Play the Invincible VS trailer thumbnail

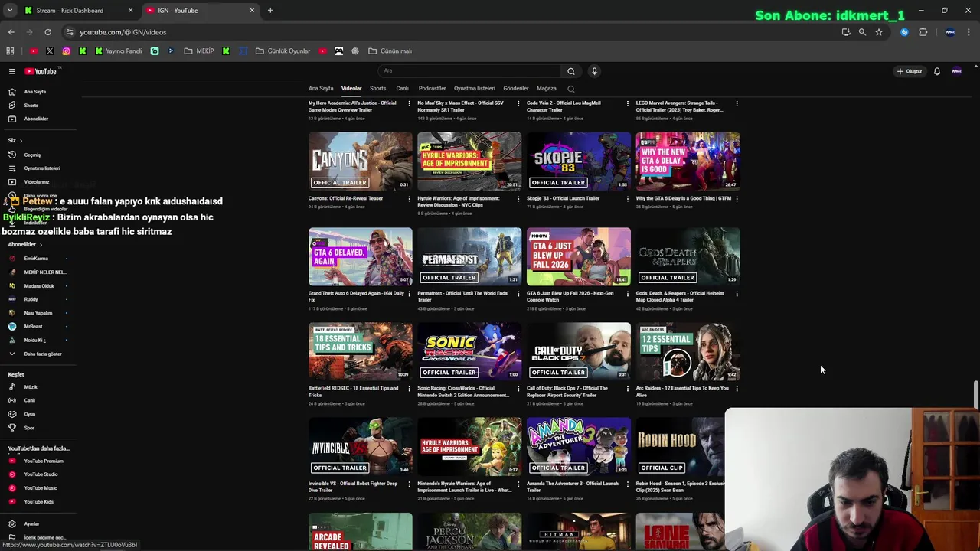coord(360,446)
